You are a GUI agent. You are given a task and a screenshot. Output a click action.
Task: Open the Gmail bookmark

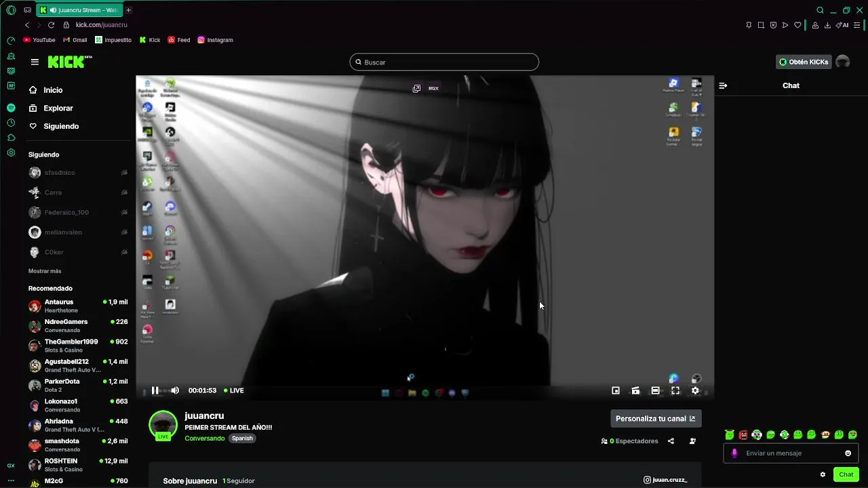click(x=75, y=40)
